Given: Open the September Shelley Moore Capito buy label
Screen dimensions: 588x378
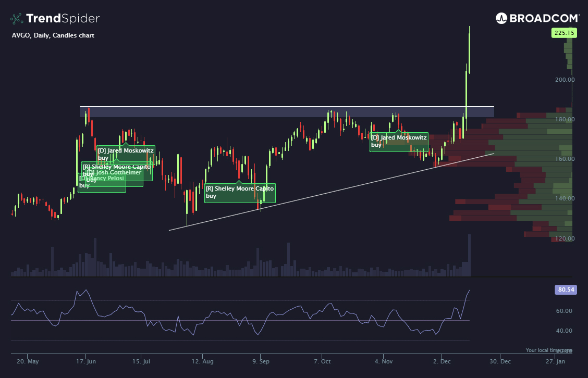Looking at the screenshot, I should click(240, 193).
